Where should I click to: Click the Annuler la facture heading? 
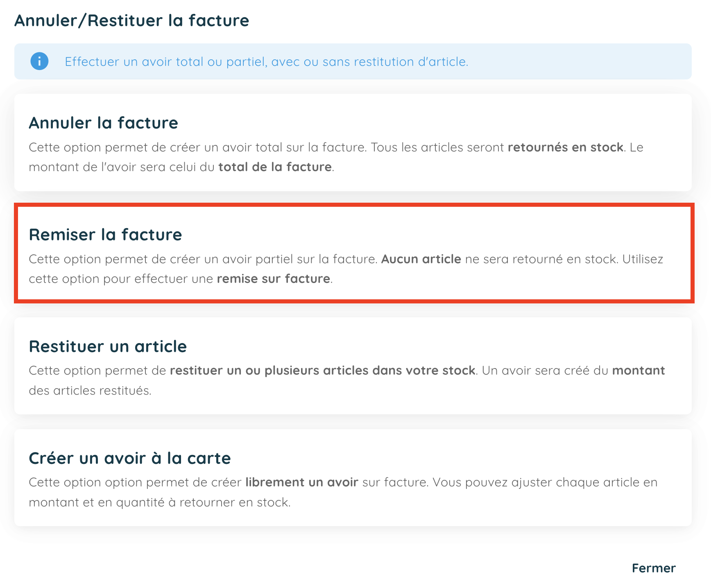[x=103, y=123]
